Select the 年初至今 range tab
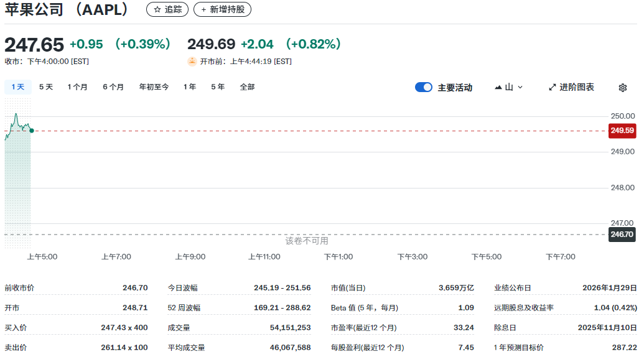 pos(154,87)
